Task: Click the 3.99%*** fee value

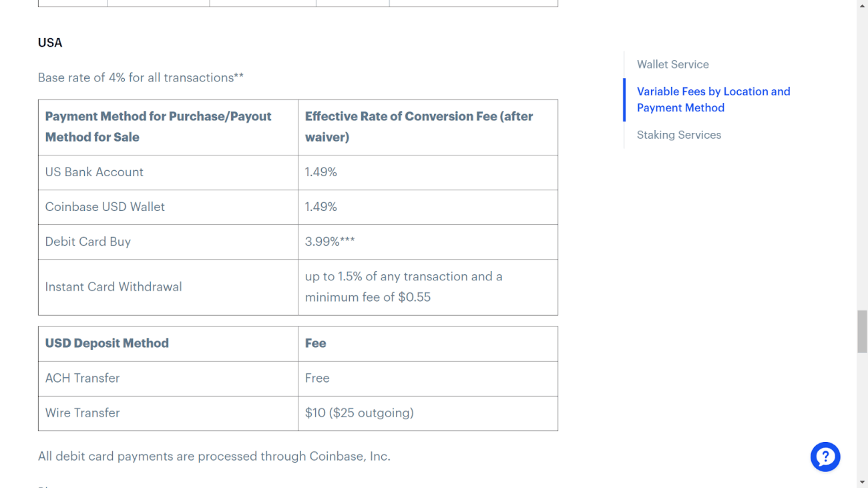Action: click(x=330, y=242)
